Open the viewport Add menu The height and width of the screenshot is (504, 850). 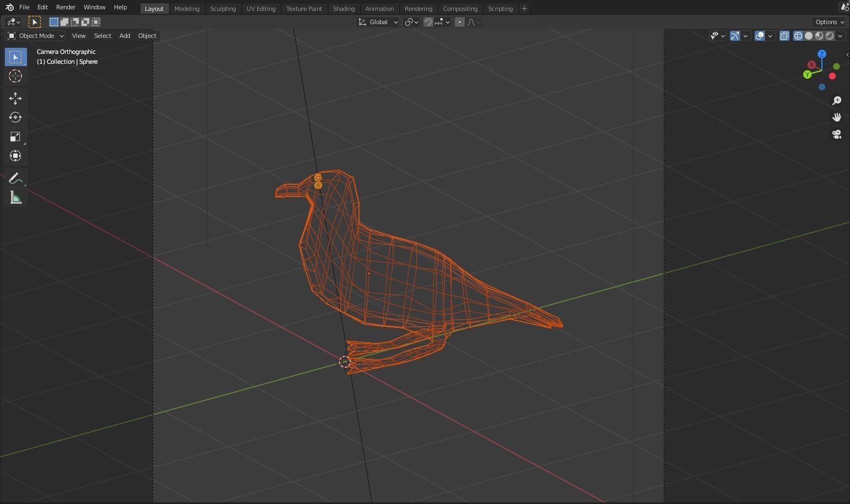(x=125, y=36)
